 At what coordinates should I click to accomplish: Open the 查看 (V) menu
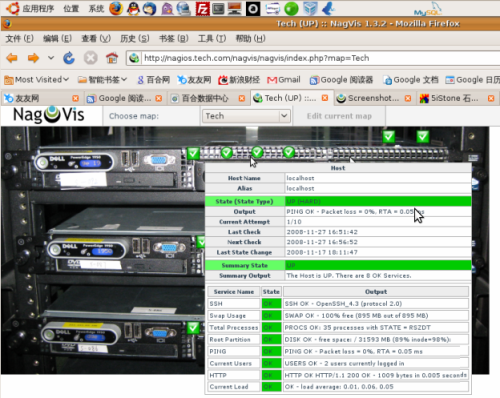96,39
